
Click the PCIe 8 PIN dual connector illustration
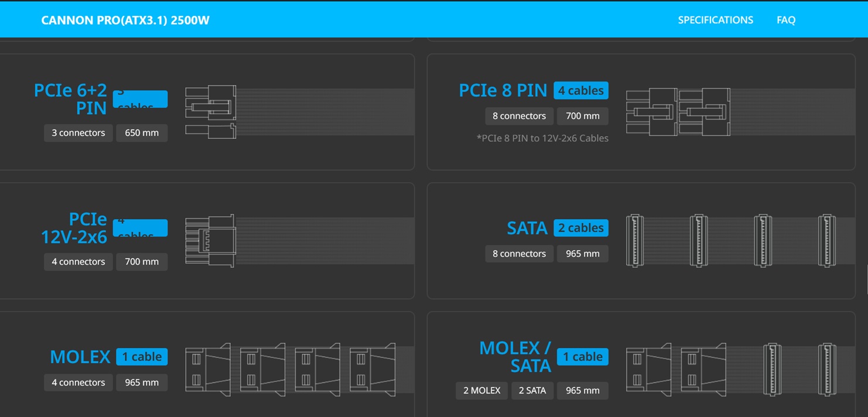pyautogui.click(x=678, y=112)
